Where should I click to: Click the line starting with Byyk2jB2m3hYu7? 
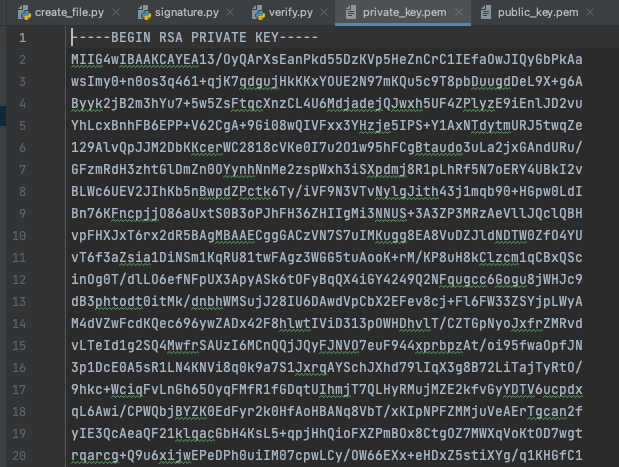tap(326, 104)
